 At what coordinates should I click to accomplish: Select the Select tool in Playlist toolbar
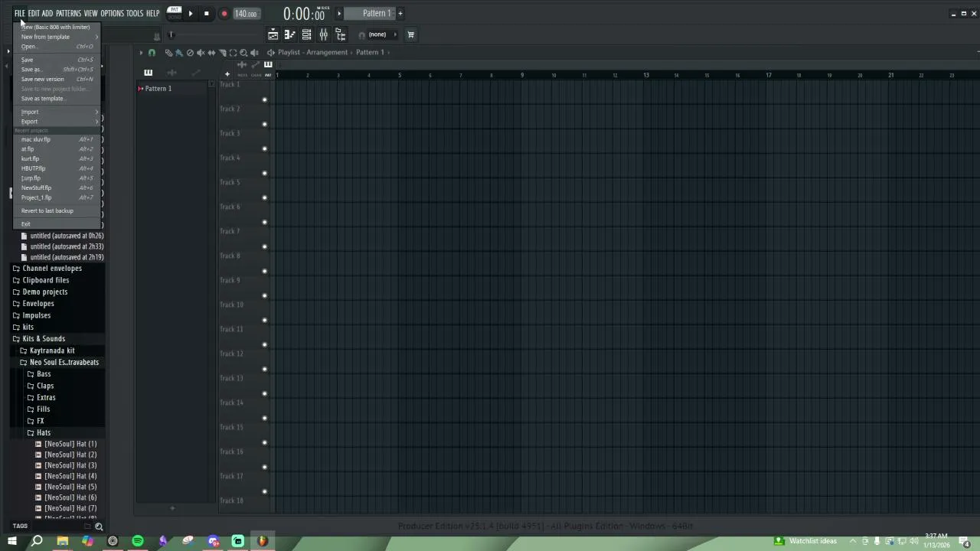pos(233,53)
